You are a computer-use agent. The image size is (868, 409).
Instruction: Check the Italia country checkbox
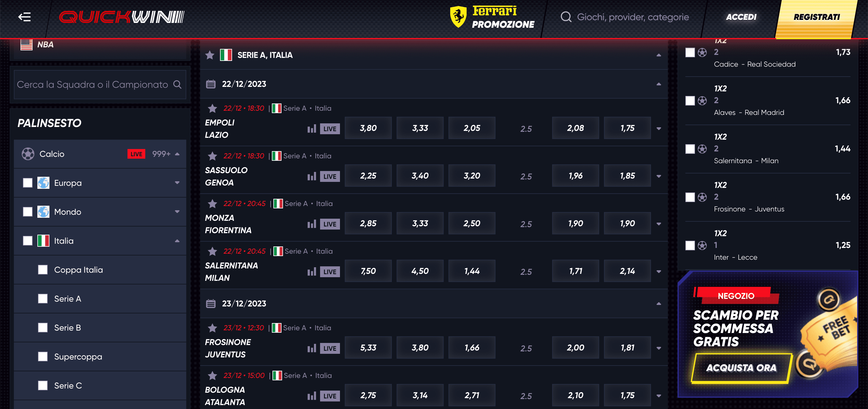pos(27,240)
